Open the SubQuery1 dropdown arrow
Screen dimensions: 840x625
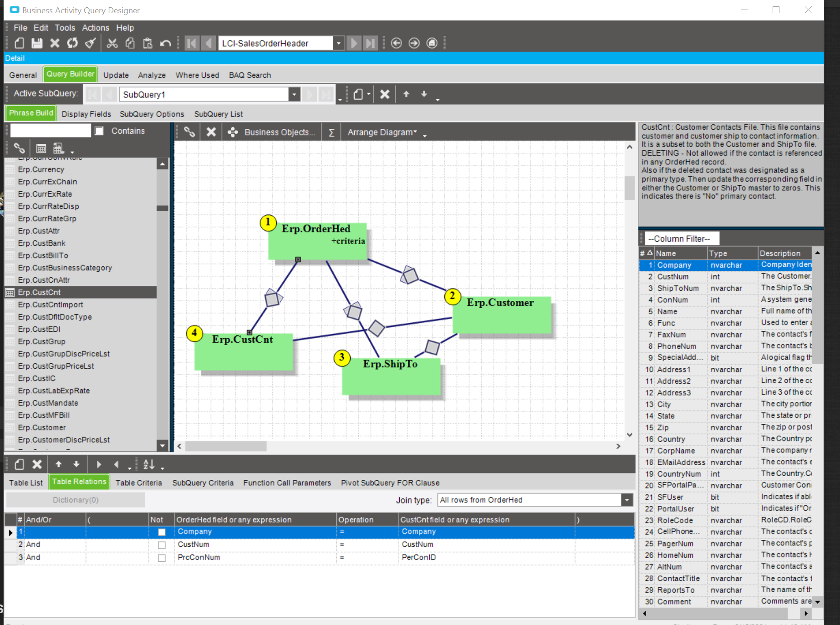click(294, 94)
